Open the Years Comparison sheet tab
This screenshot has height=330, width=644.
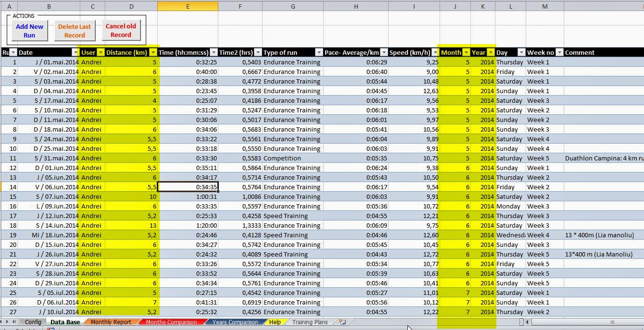pos(235,322)
